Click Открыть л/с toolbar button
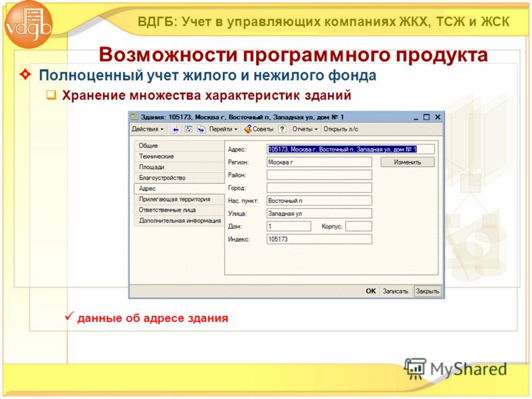Viewport: 532px width, 399px height. click(x=340, y=129)
